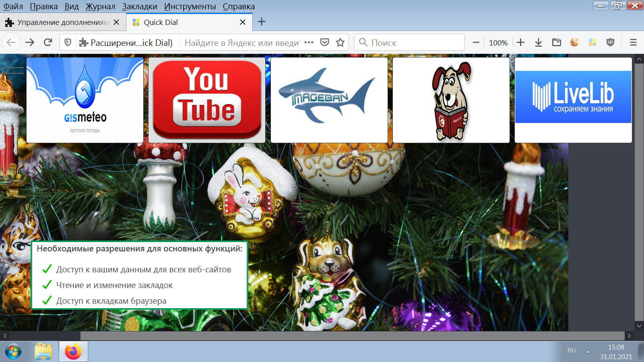Viewport: 644px width, 362px height.
Task: Open the Downloads panel
Action: coord(539,43)
